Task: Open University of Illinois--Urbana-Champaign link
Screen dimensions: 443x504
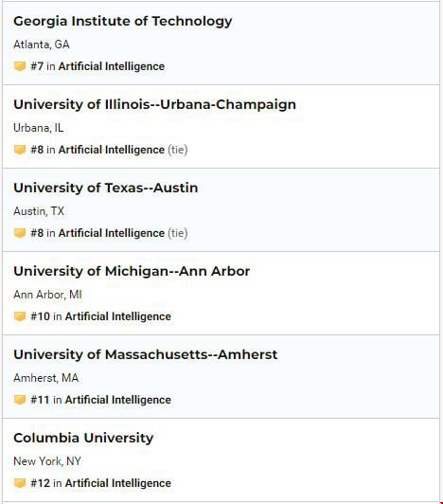Action: (x=155, y=104)
